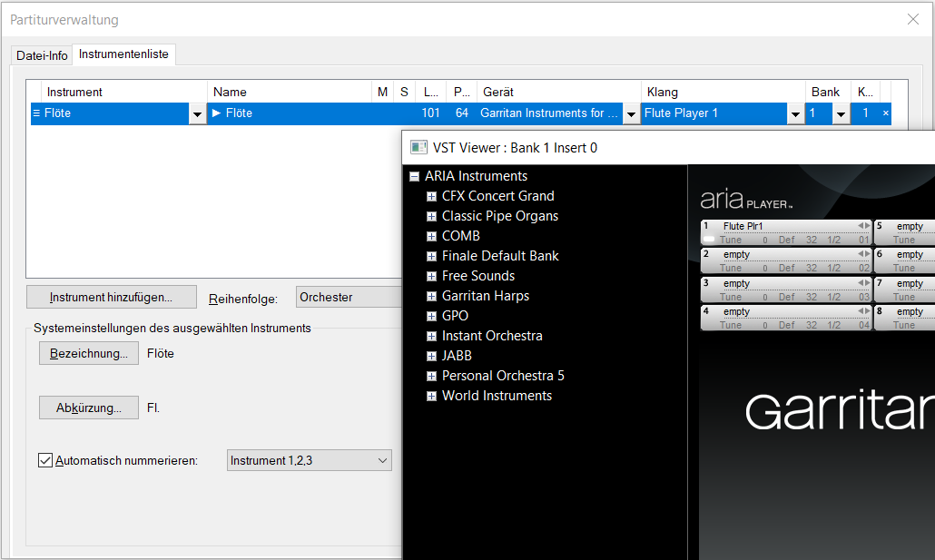Close the Partiturverwaltung window
This screenshot has height=560, width=935.
pos(913,19)
